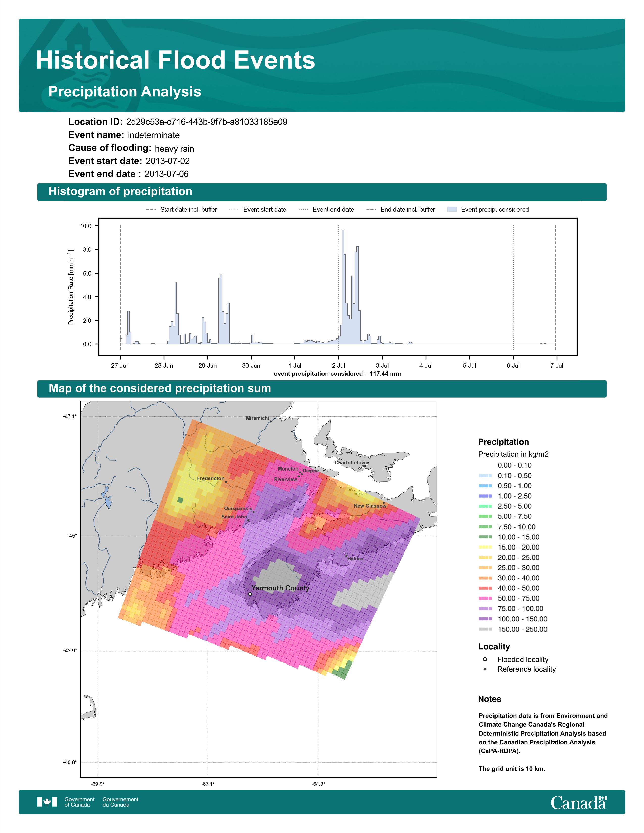Click the Government of Canada flag icon
This screenshot has height=833, width=644.
pyautogui.click(x=47, y=802)
